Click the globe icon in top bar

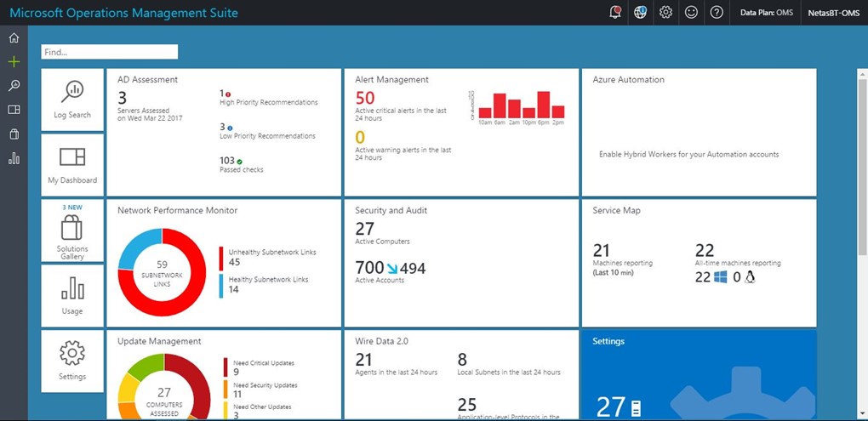tap(641, 12)
